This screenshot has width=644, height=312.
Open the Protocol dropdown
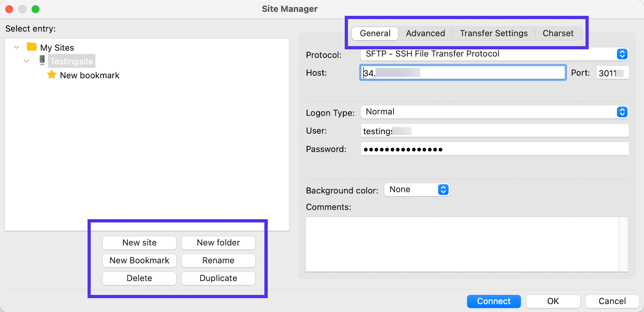[622, 54]
